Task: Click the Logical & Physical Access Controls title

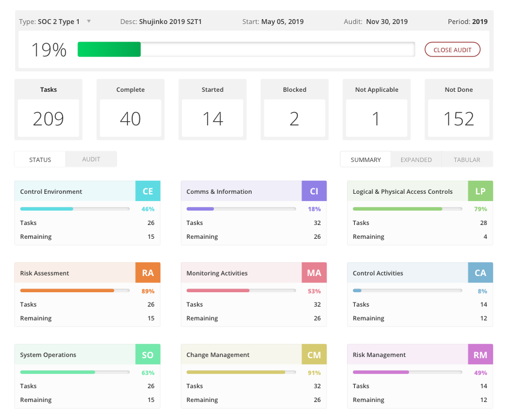Action: click(402, 192)
